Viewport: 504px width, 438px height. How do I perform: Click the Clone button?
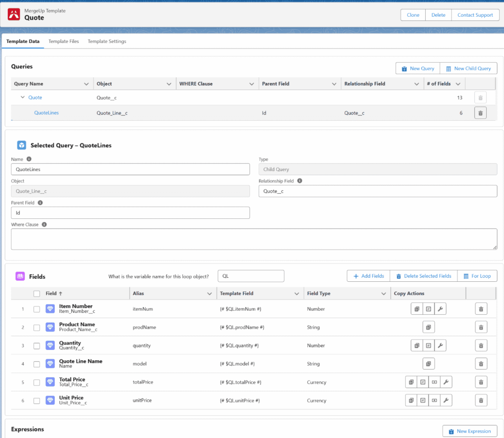click(413, 15)
